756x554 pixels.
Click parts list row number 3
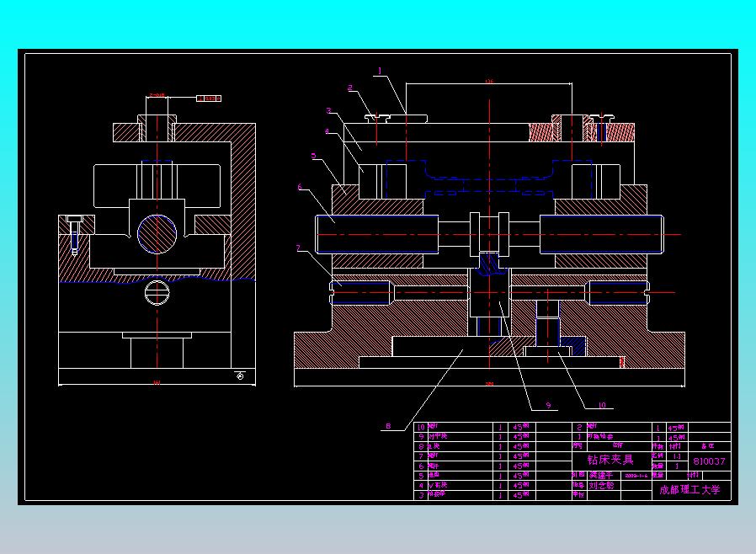tap(421, 495)
